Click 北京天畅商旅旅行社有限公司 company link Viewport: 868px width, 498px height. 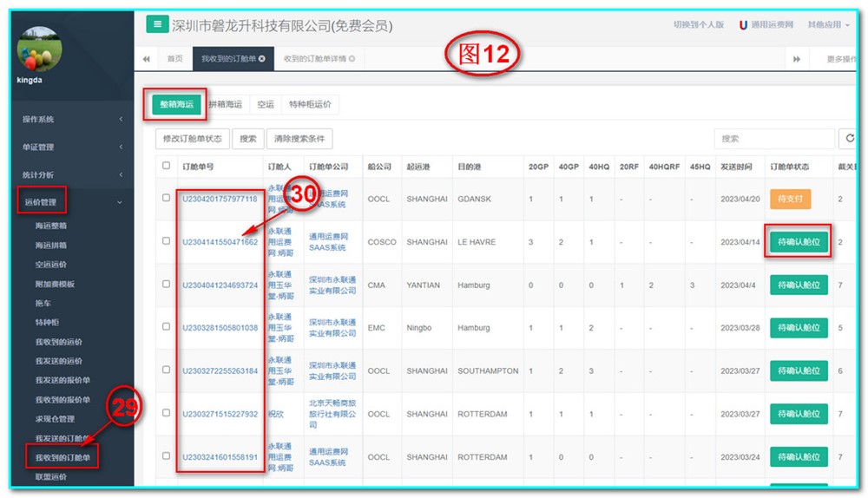pyautogui.click(x=332, y=414)
